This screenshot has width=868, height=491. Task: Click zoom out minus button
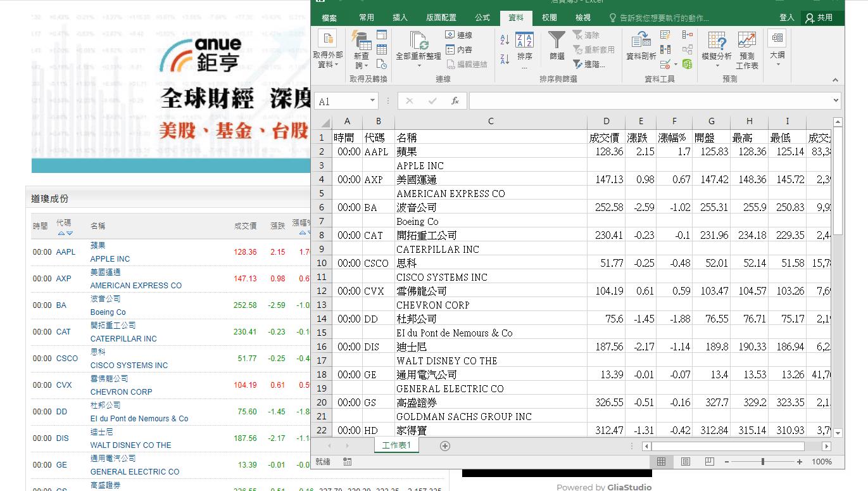[727, 462]
